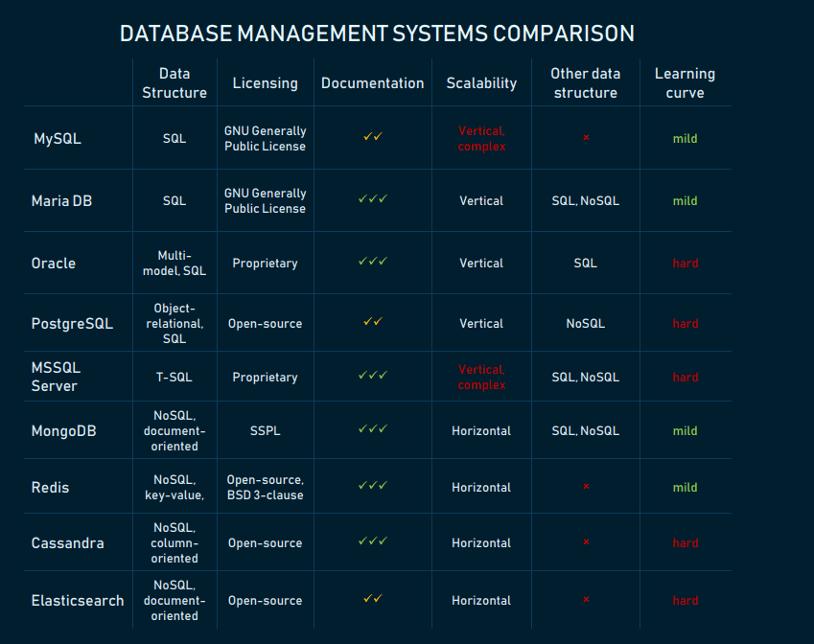Click Oracle's 'SQL' other data structure cell

(x=586, y=264)
